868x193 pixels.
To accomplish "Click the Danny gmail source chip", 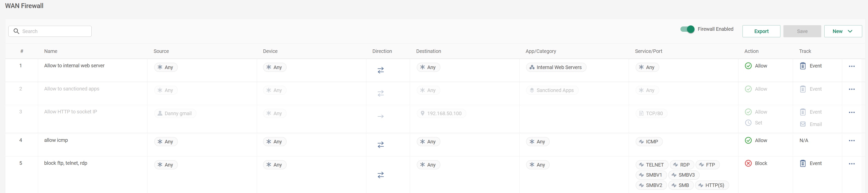I will click(x=175, y=113).
